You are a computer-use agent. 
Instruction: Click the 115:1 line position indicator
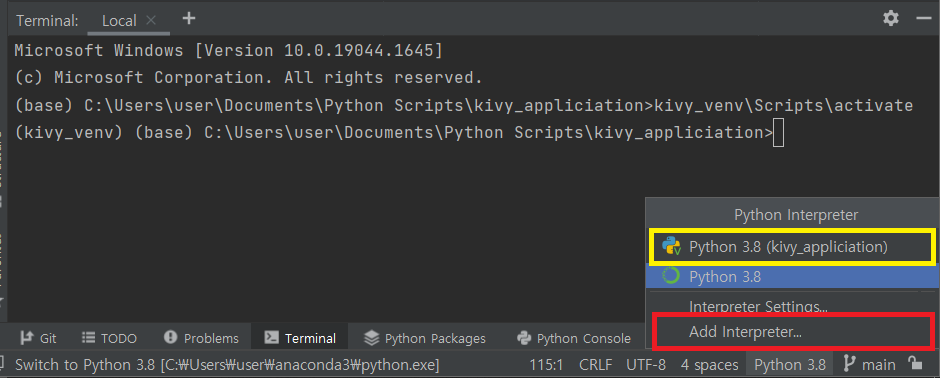[x=546, y=364]
